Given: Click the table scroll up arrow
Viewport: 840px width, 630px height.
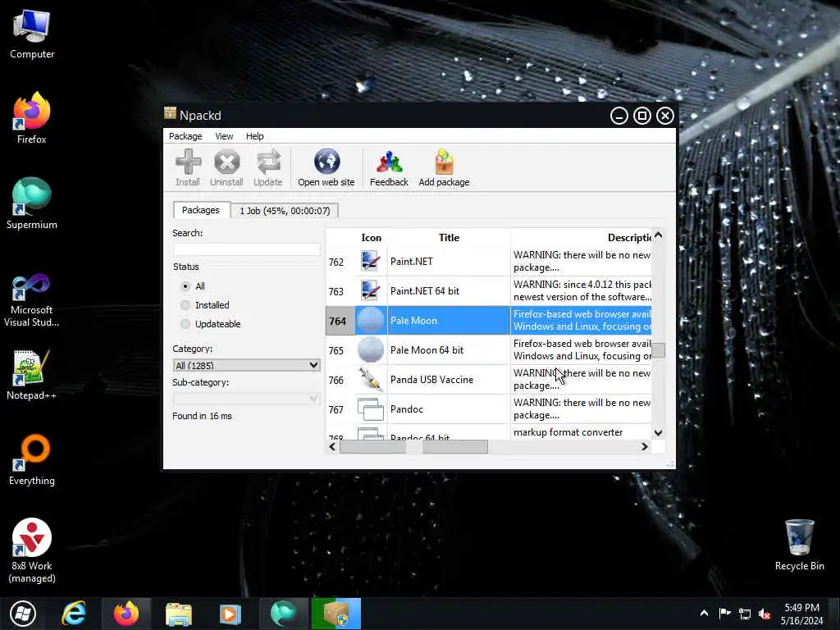Looking at the screenshot, I should (659, 235).
